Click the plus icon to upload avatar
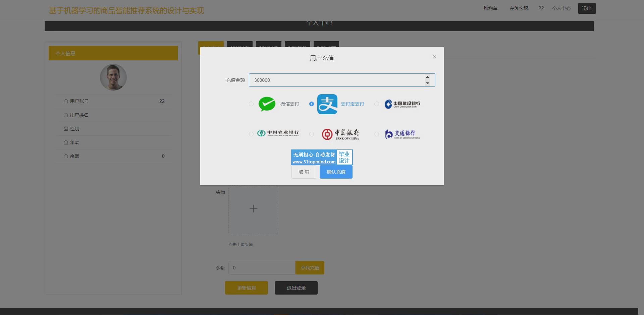644x315 pixels. coord(253,209)
